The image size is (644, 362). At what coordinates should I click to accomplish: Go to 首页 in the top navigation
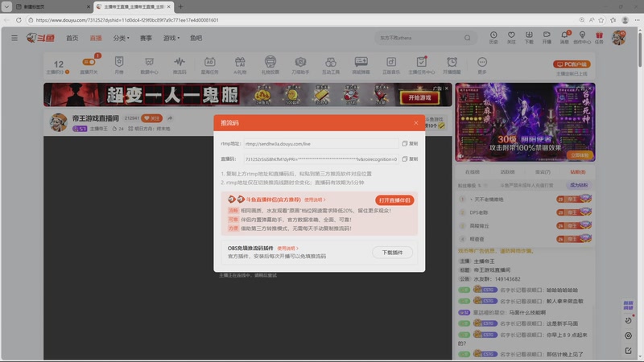click(72, 38)
